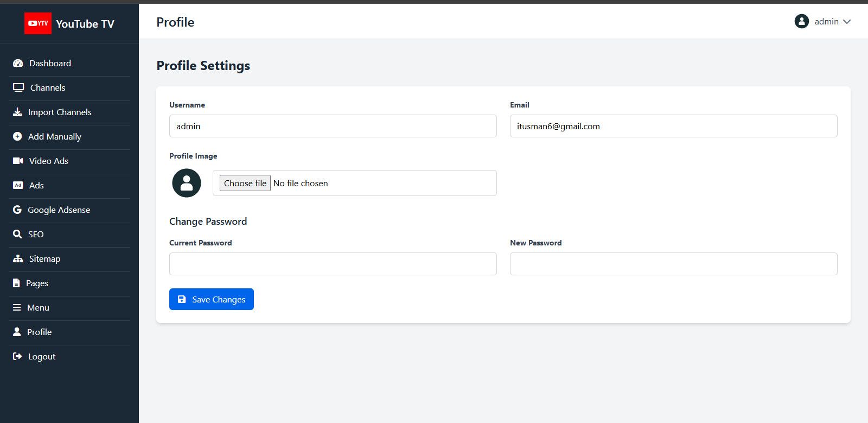Click the Channels monitor icon
Viewport: 868px width, 423px height.
[x=18, y=87]
